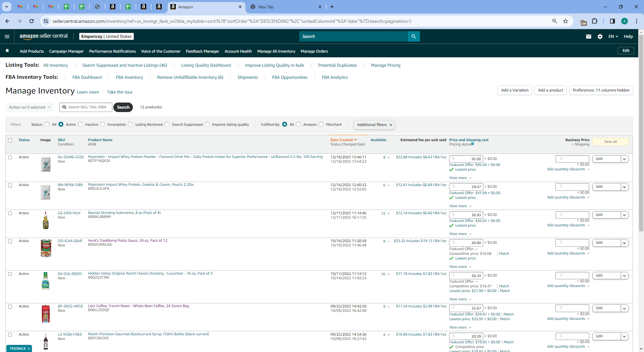Check the box for Beanos Dressing row
The image size is (644, 352).
10,213
